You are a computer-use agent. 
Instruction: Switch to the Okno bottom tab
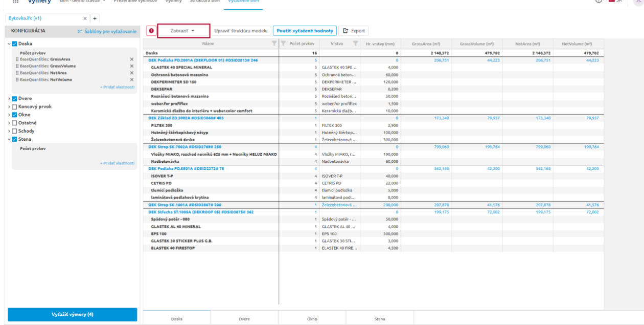click(x=312, y=318)
